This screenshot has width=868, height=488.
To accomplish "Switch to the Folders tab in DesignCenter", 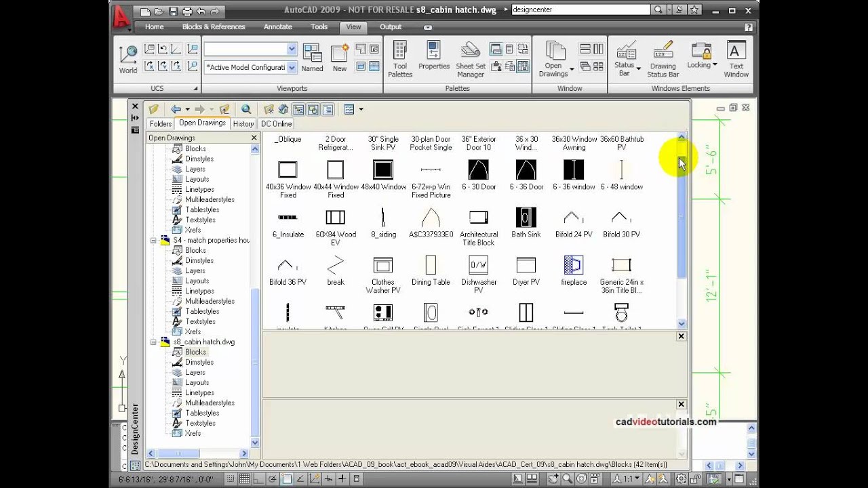I will (161, 124).
